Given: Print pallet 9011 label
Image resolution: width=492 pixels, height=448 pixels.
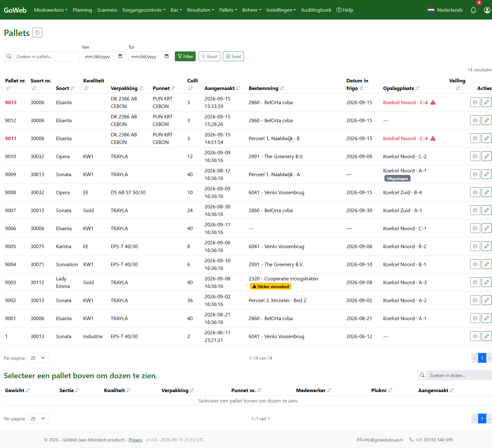Looking at the screenshot, I should (475, 138).
